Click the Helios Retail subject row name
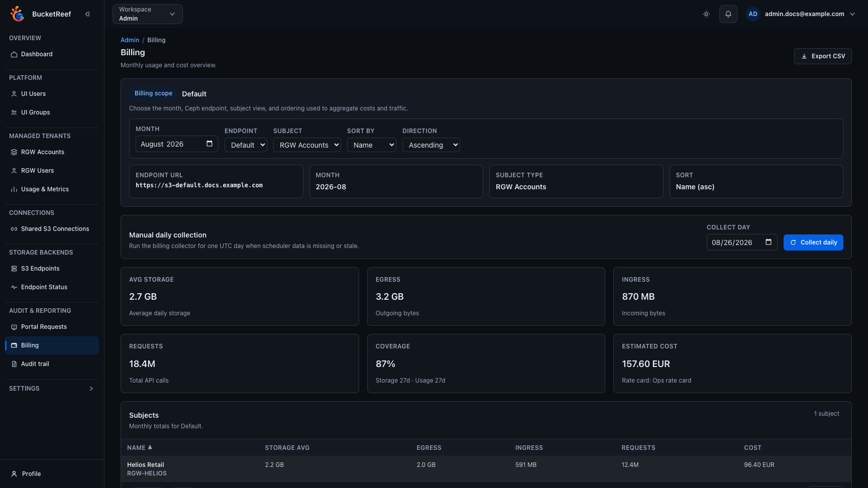 [145, 465]
